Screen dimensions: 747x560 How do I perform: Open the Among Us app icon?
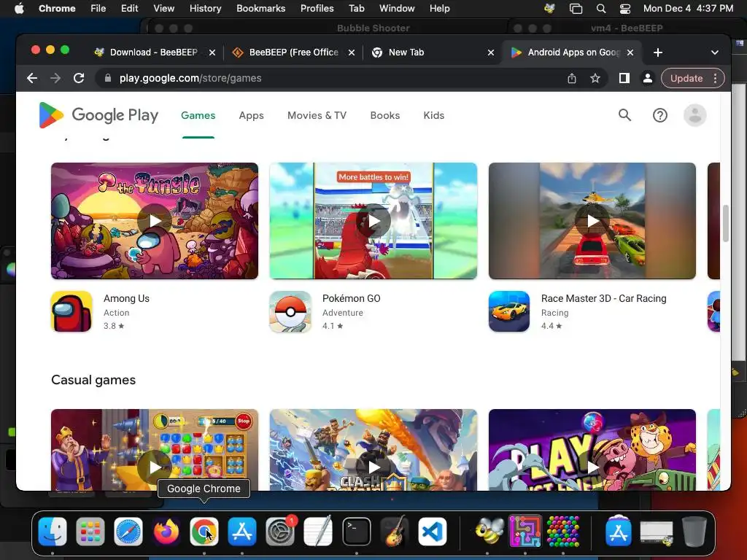click(71, 311)
